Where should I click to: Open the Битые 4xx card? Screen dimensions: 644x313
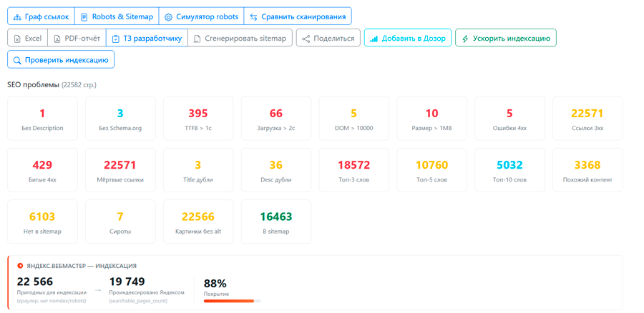[42, 170]
